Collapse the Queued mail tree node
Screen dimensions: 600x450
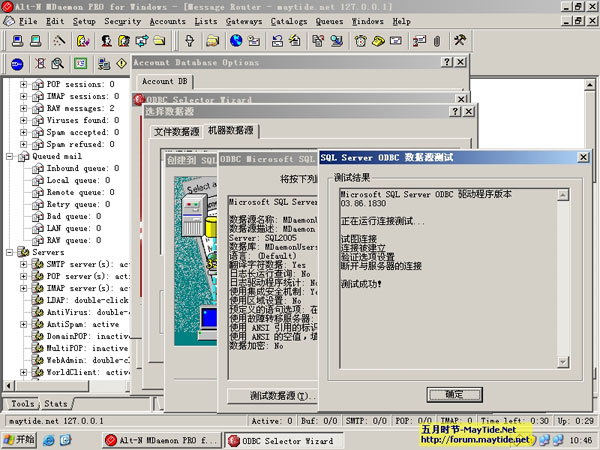[10, 156]
